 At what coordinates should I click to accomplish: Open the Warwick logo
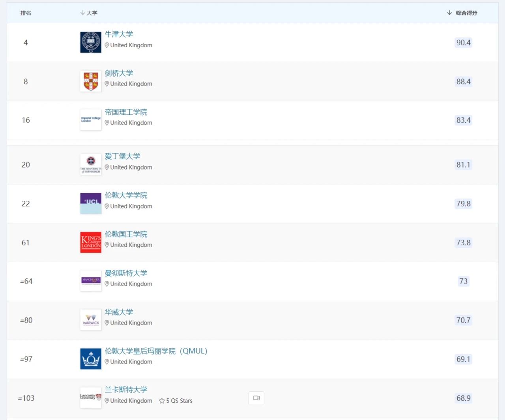(91, 320)
